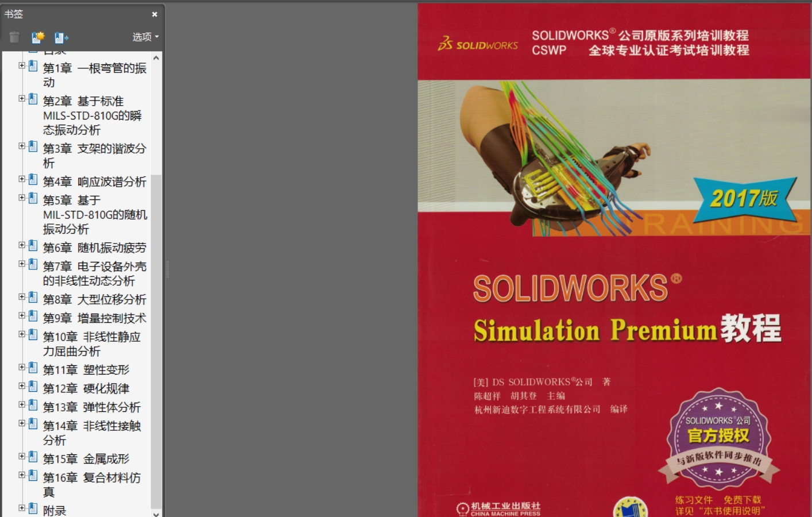Click the expand current bookmark icon

click(x=61, y=37)
